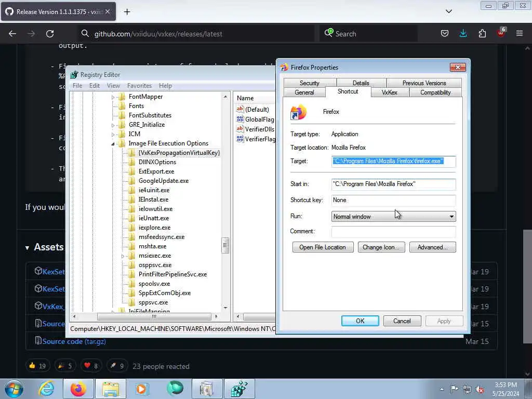
Task: Click the heart reaction button
Action: [90, 366]
